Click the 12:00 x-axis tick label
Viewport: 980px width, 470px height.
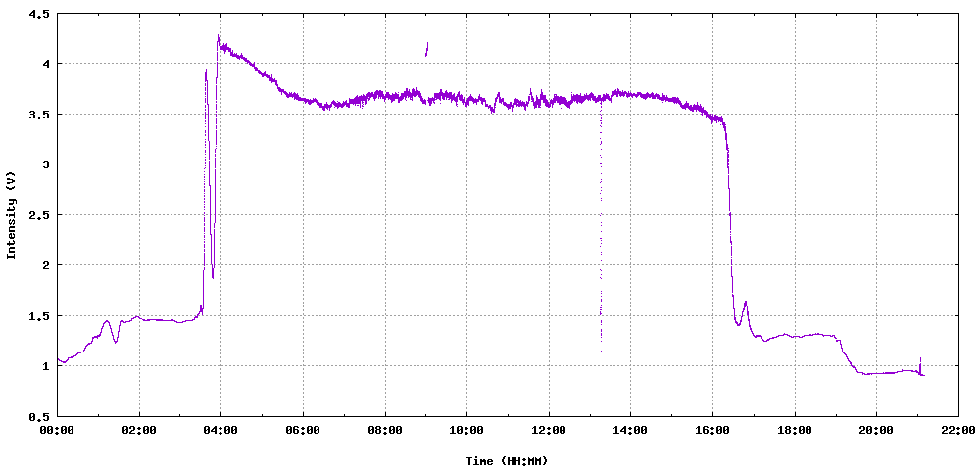(x=549, y=430)
